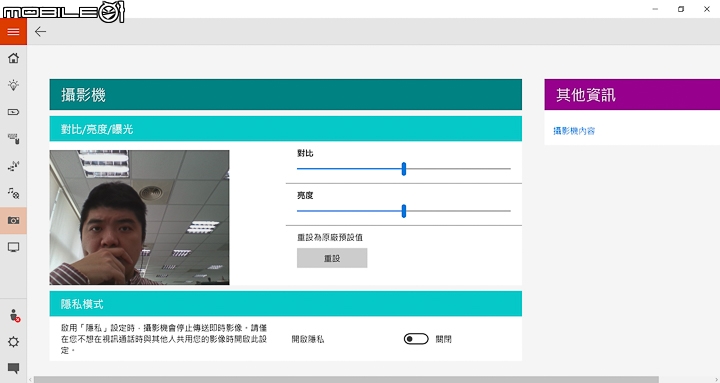Viewport: 720px width, 383px height.
Task: Click the 亮度 brightness slider handle
Action: pos(404,211)
